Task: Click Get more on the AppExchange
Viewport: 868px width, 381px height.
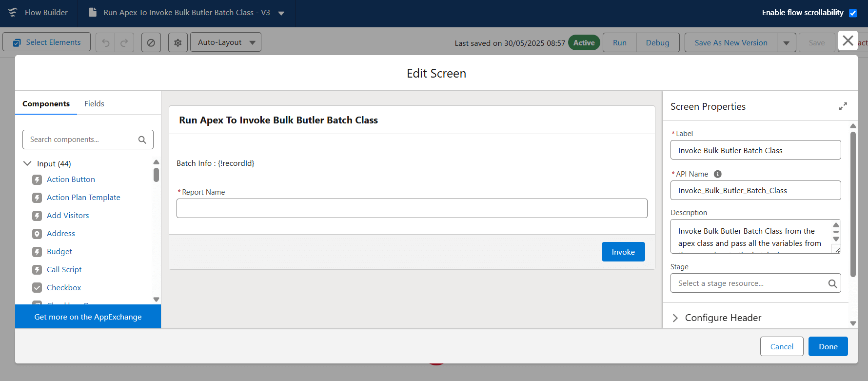Action: coord(88,317)
